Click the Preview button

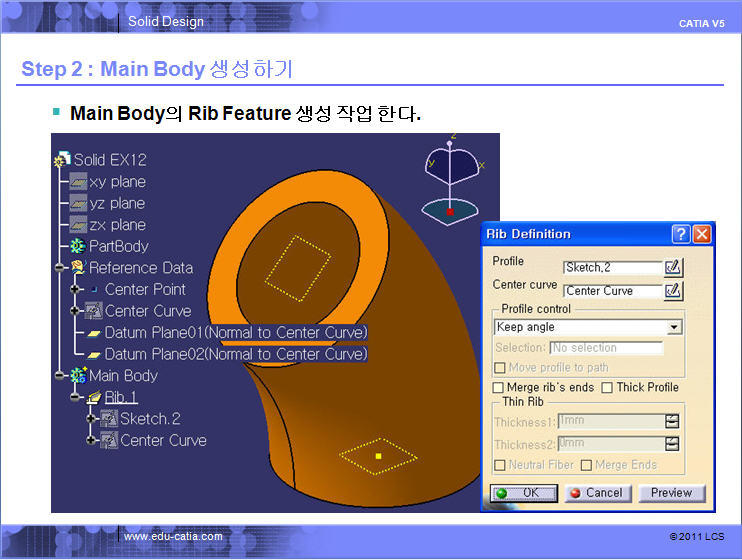click(671, 493)
